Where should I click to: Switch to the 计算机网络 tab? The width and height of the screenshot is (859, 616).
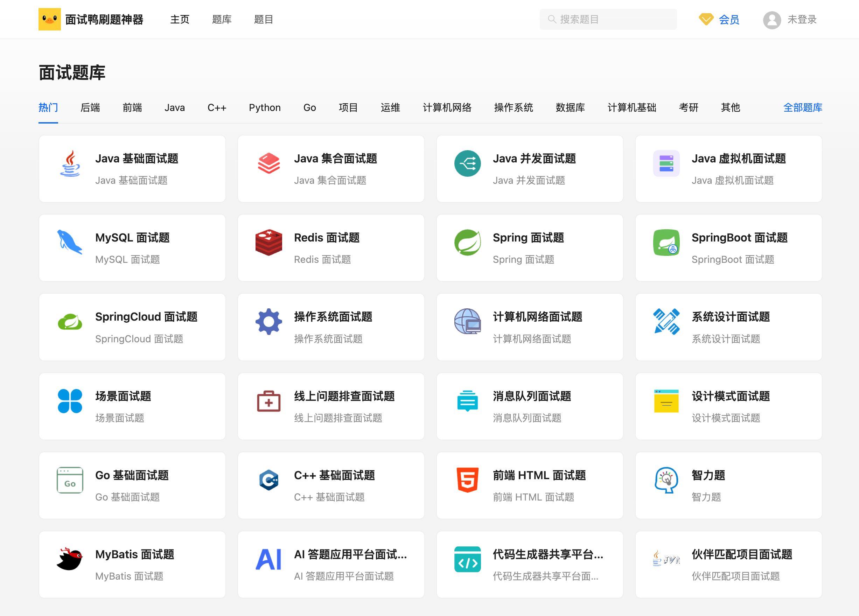(447, 107)
